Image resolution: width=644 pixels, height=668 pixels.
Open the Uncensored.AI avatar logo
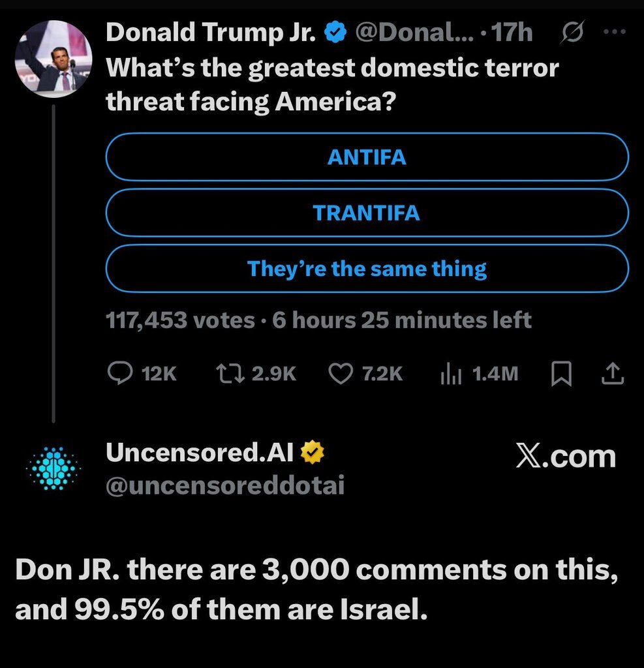[x=53, y=468]
